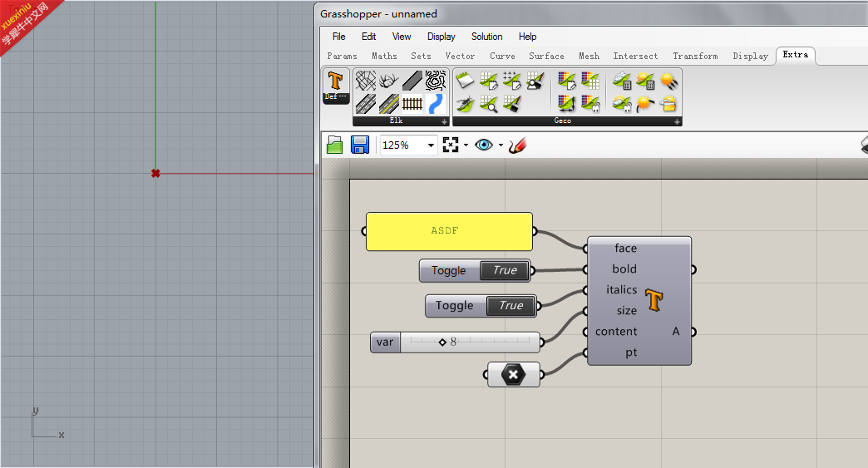Screen dimensions: 868x468
Task: Click the text component T icon on canvas
Action: (654, 300)
